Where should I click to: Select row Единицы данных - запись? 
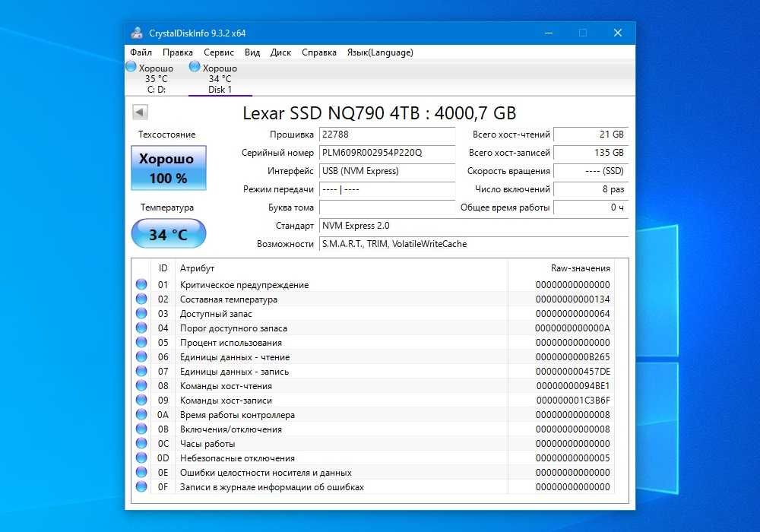[373, 371]
